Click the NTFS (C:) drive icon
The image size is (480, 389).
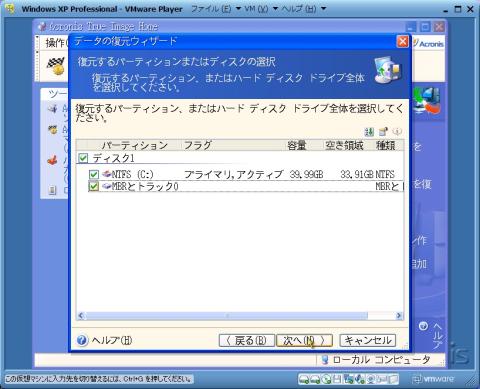(106, 174)
